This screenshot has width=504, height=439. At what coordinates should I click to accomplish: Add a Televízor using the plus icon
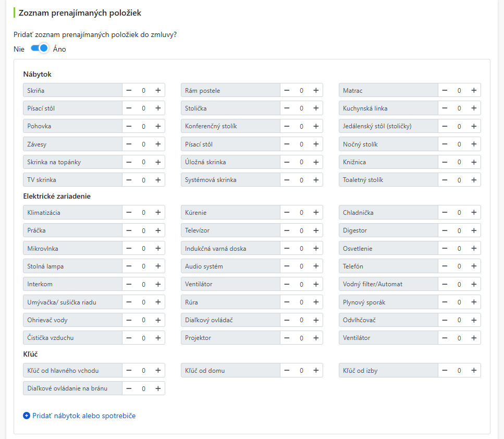pyautogui.click(x=316, y=230)
